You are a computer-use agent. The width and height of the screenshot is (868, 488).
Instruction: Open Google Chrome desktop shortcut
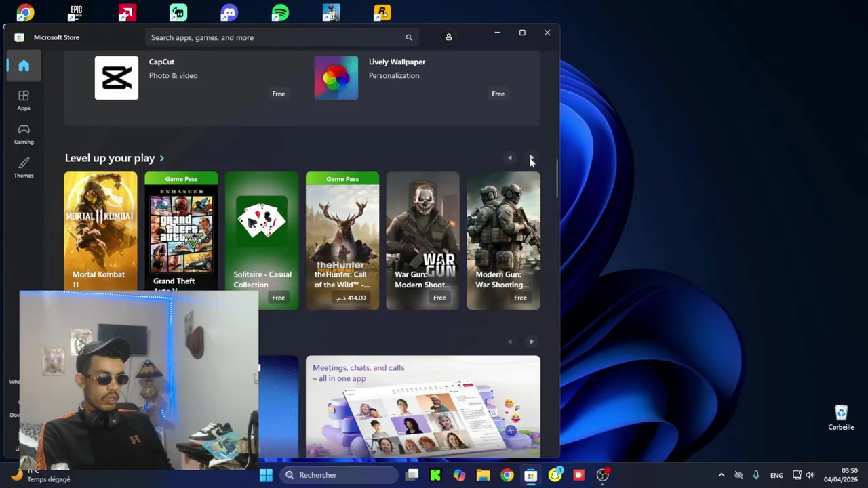coord(25,12)
